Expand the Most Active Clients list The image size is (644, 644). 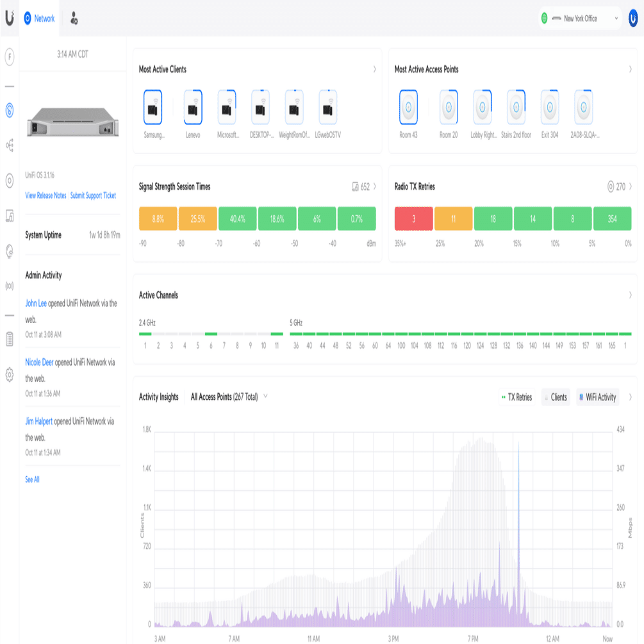[x=376, y=69]
